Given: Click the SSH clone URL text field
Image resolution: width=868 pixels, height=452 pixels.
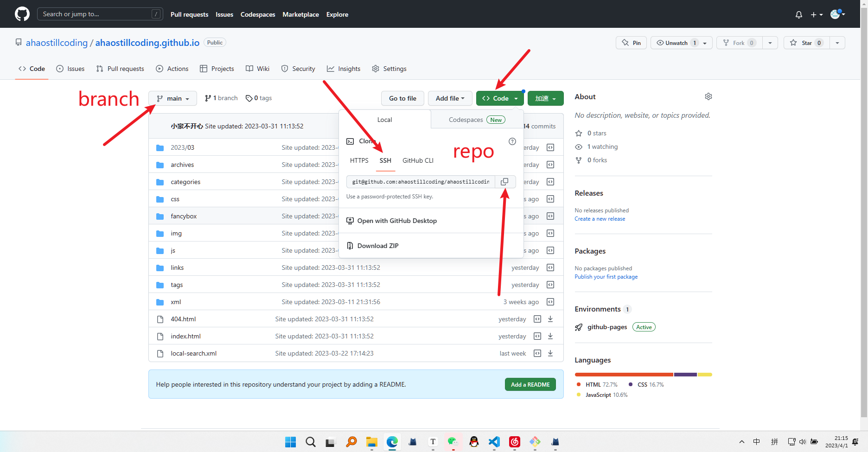Looking at the screenshot, I should point(421,182).
